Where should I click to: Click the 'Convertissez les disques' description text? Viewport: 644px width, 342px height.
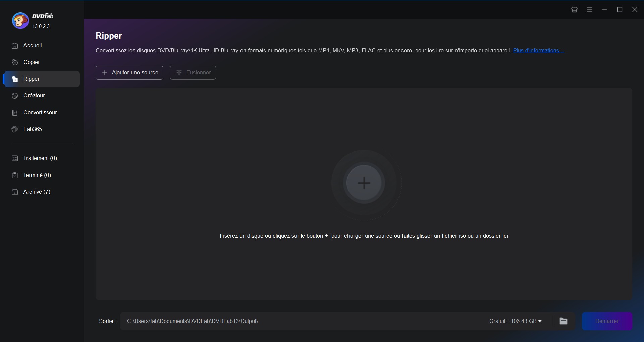tap(303, 50)
